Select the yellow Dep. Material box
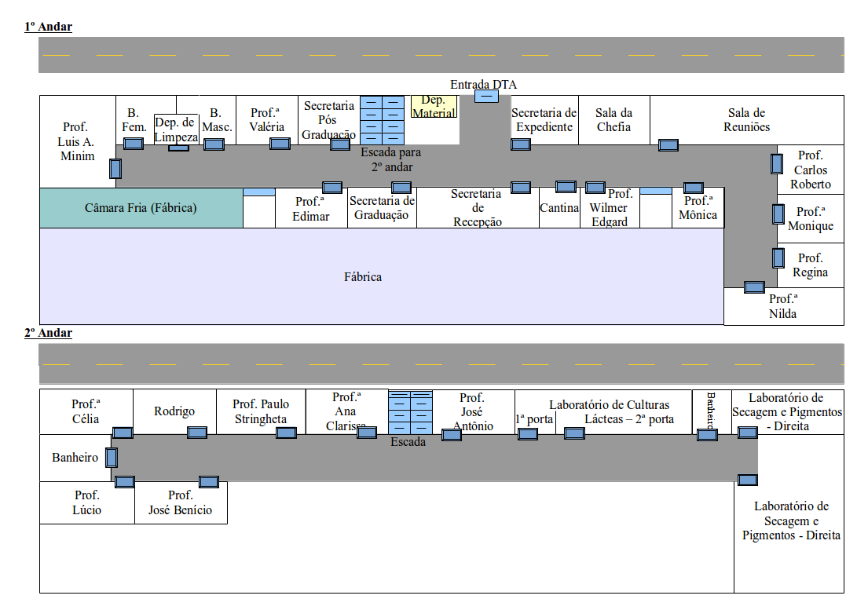The image size is (868, 610). (x=434, y=108)
